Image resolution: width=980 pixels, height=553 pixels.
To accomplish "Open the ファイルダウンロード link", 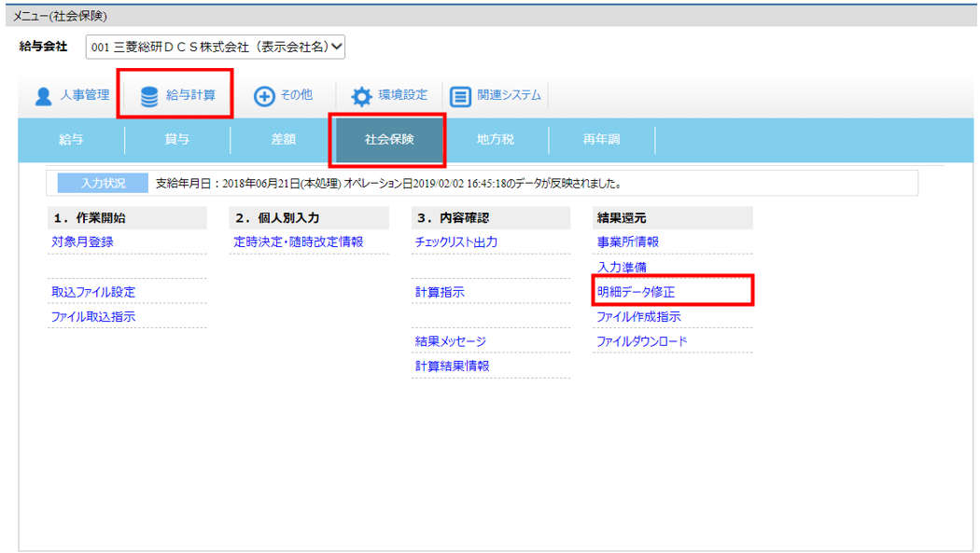I will coord(642,341).
